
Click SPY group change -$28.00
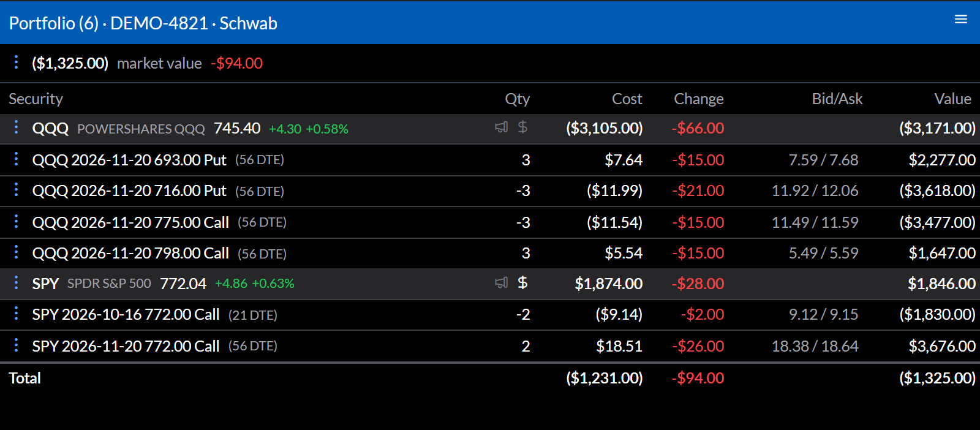coord(698,284)
